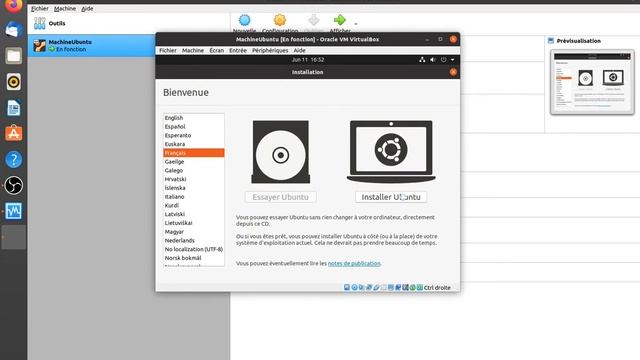This screenshot has height=360, width=640.
Task: Open the Entrée menu in the VM window
Action: [x=238, y=50]
